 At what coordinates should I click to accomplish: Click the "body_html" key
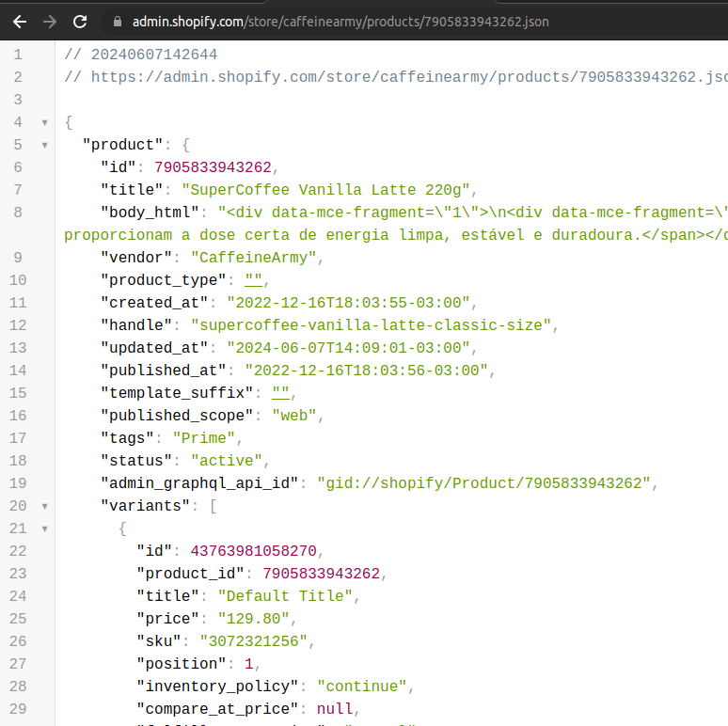point(150,213)
